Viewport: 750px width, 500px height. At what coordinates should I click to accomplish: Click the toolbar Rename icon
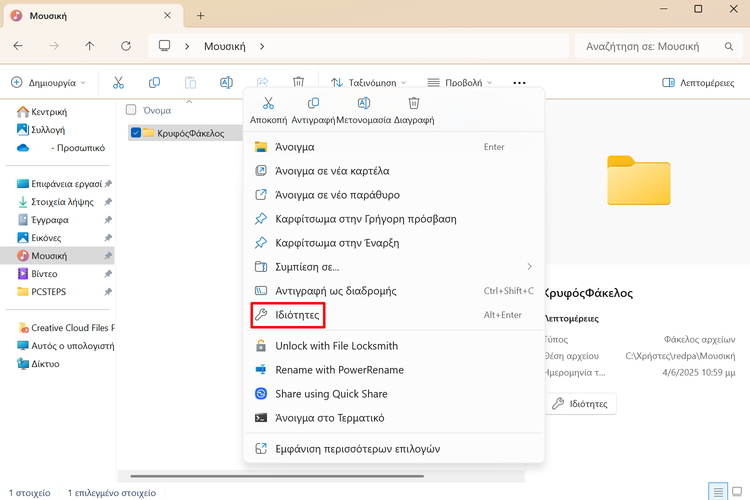(226, 82)
